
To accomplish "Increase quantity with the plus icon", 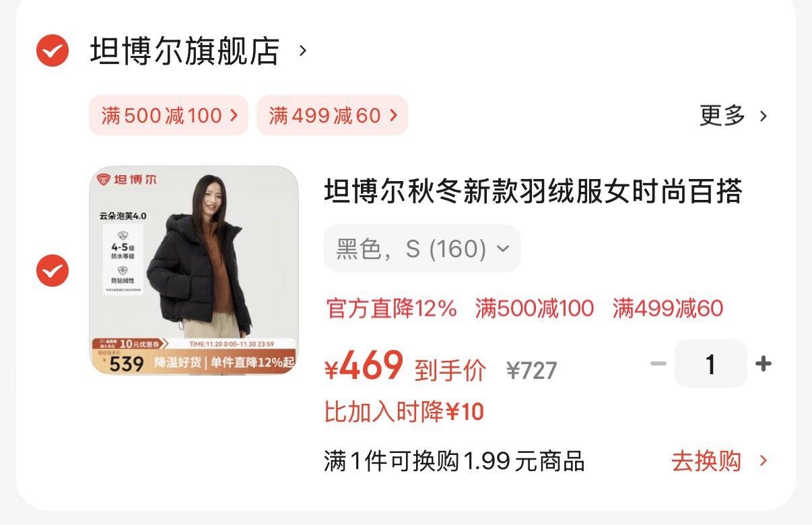I will 763,364.
